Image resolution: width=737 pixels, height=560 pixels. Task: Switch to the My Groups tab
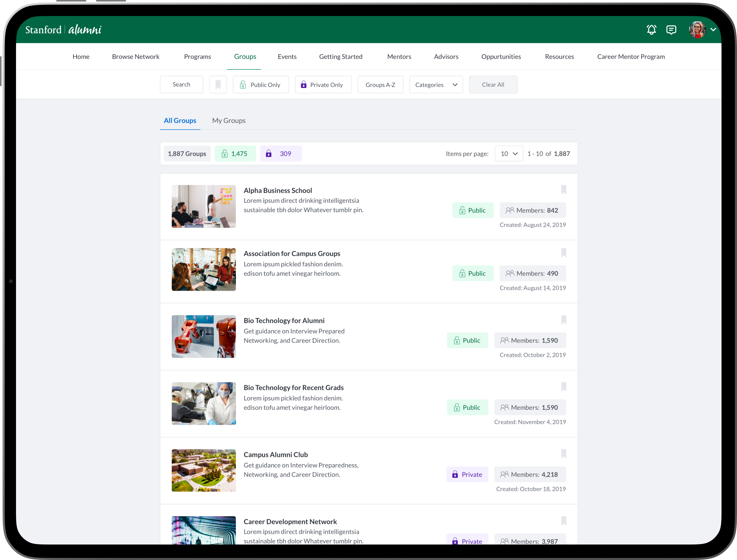coord(229,121)
